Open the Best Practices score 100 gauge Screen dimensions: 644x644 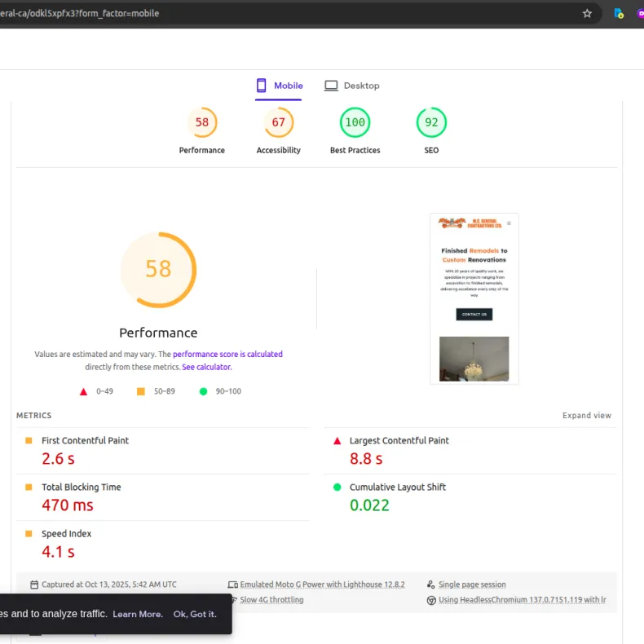pyautogui.click(x=355, y=123)
